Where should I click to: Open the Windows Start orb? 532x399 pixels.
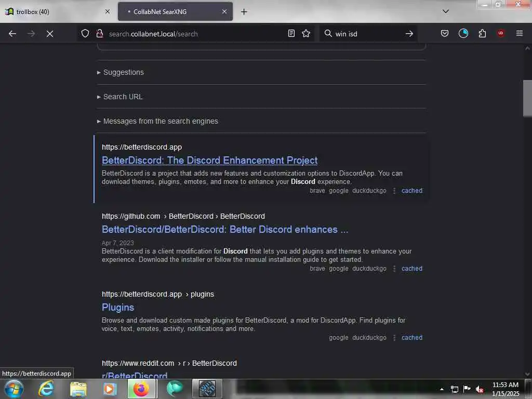(x=14, y=389)
